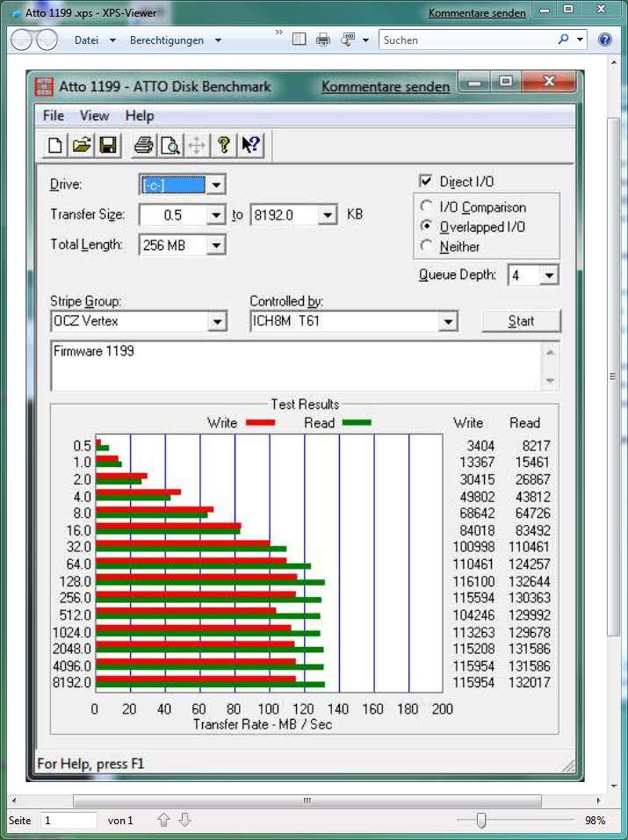The width and height of the screenshot is (628, 840).
Task: Click the XPS-Viewer horizontal scrollbar thumb
Action: (x=307, y=801)
